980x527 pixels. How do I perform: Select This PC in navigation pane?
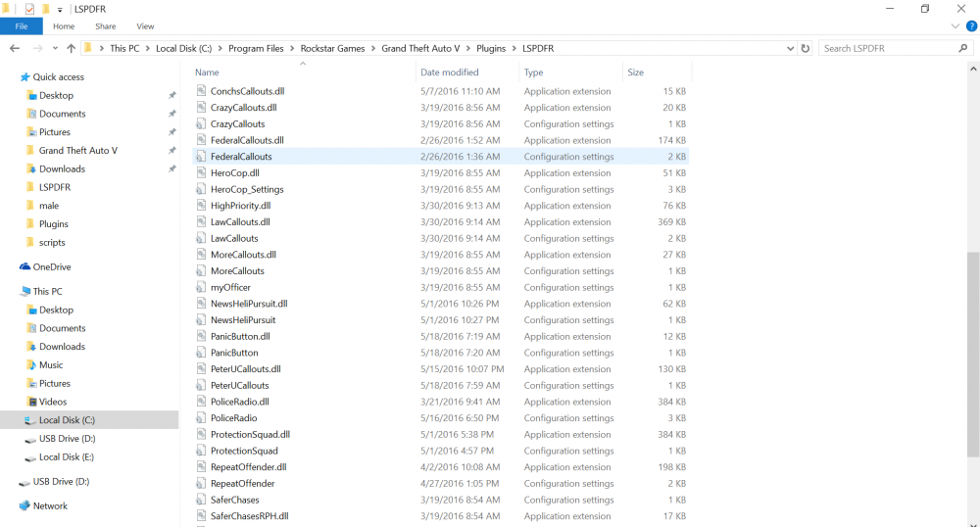coord(47,291)
